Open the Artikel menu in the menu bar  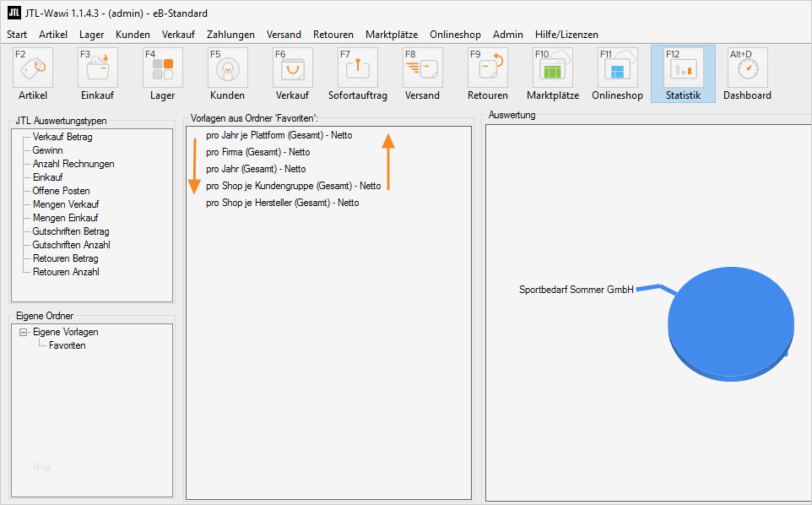coord(53,34)
